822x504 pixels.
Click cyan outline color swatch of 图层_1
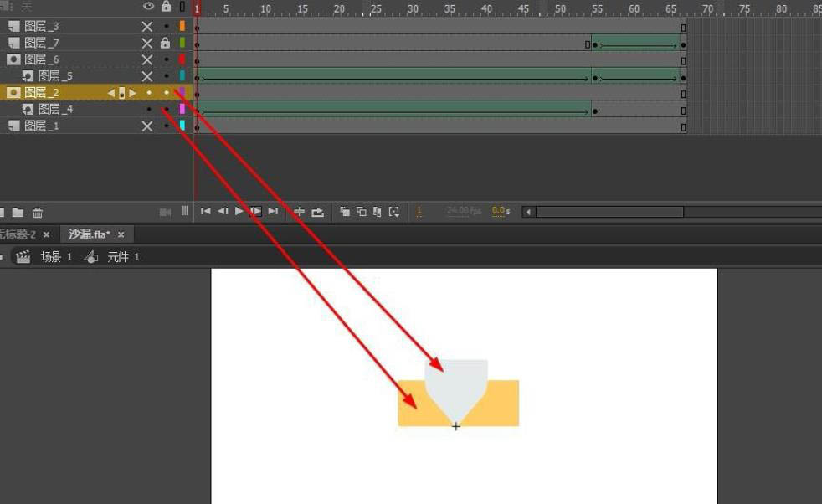[182, 126]
